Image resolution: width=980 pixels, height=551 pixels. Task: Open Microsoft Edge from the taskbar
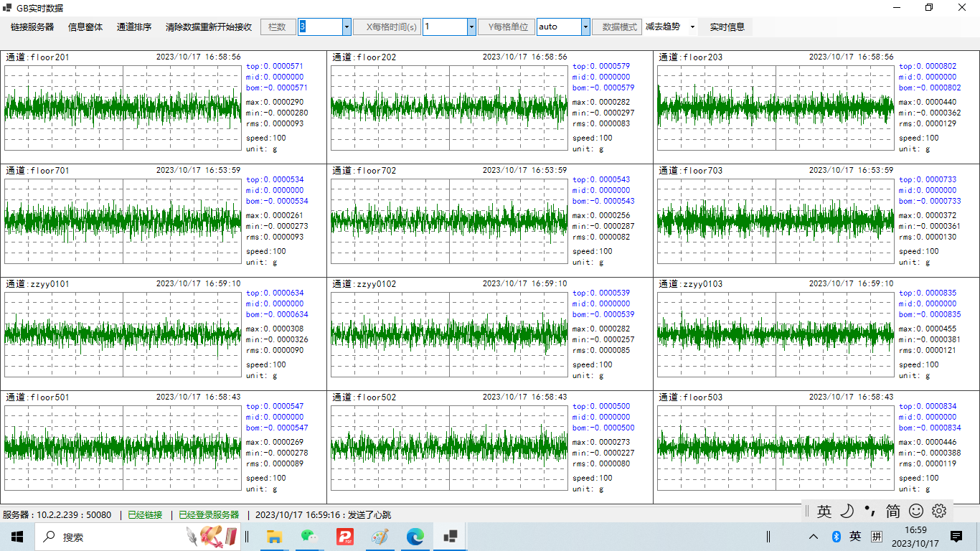(x=415, y=537)
